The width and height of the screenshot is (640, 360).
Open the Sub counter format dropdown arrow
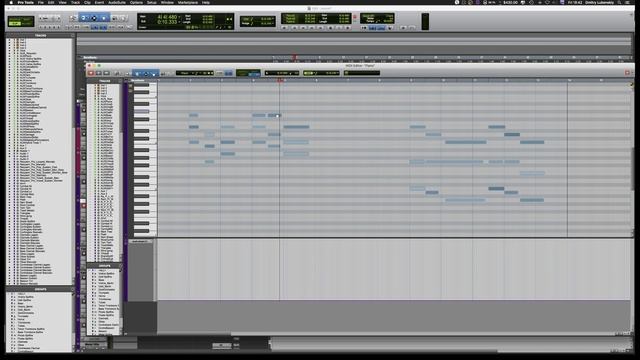[179, 22]
